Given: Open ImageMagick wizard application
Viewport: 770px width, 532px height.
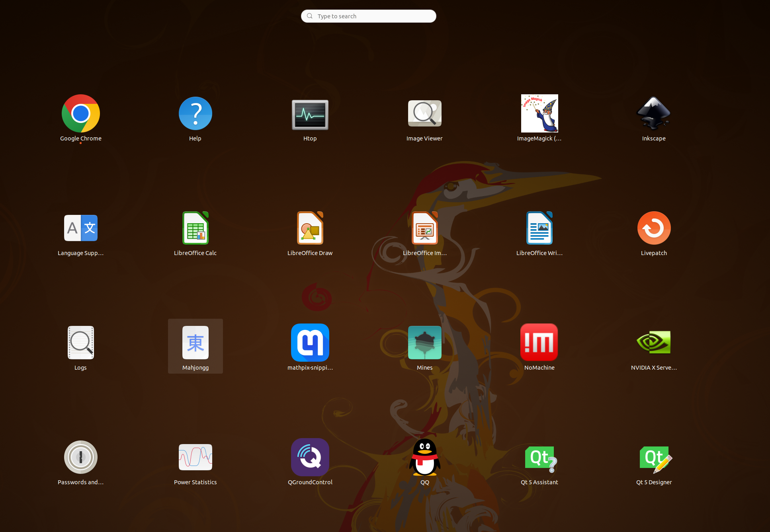Looking at the screenshot, I should pos(539,114).
